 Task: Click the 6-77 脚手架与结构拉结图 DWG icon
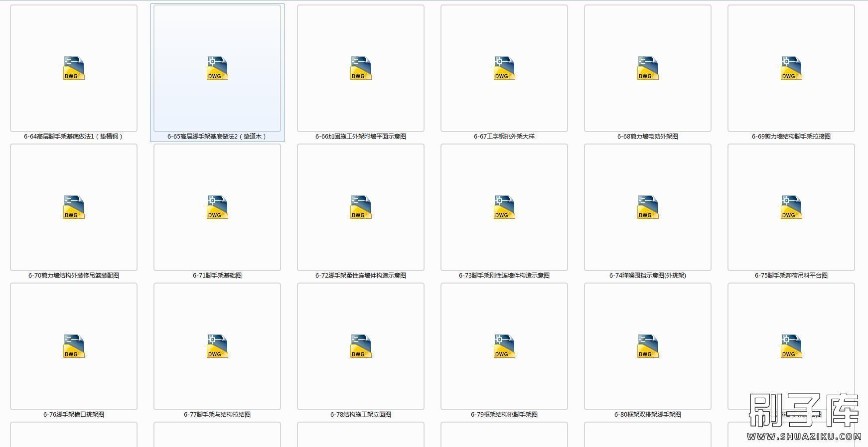tap(217, 346)
